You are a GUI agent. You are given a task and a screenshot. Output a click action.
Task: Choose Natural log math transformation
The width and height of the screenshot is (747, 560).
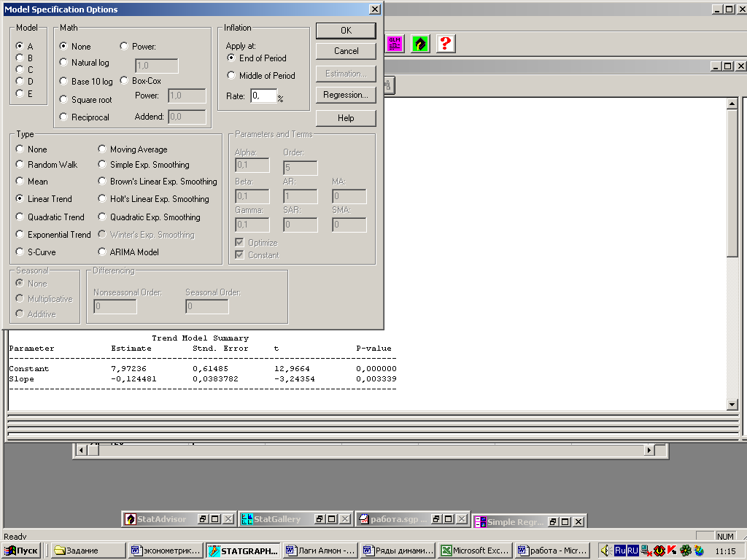coord(63,63)
